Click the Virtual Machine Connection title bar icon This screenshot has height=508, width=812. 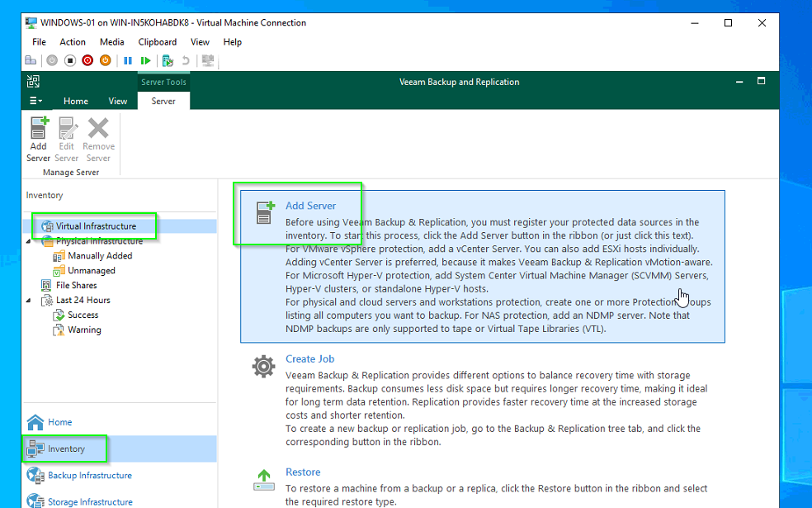click(x=31, y=23)
